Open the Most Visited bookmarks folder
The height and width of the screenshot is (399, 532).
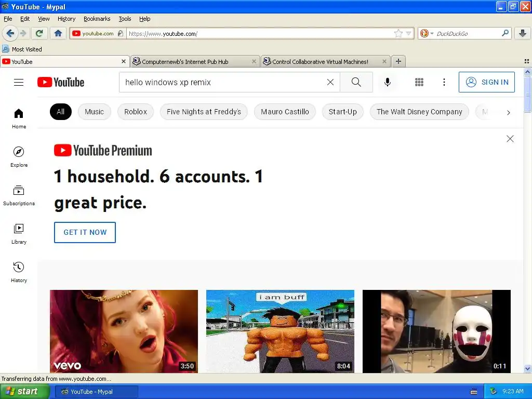[x=22, y=49]
